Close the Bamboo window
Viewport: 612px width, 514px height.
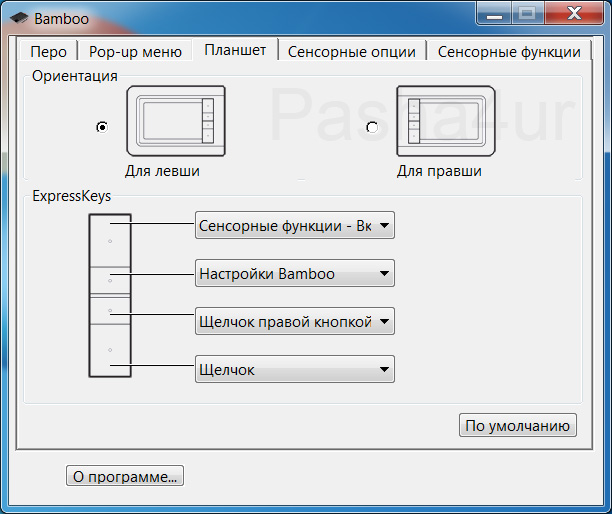tap(574, 14)
